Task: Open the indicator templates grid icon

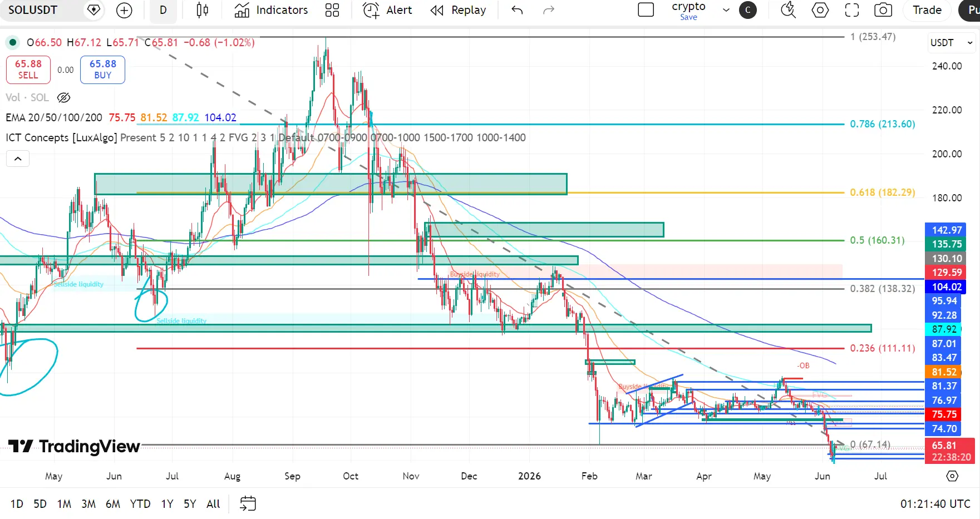Action: tap(332, 10)
